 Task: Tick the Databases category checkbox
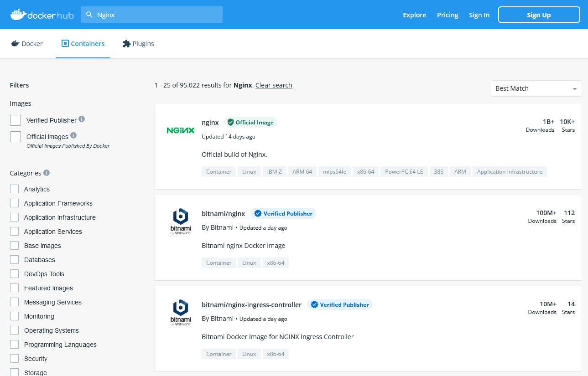pos(15,260)
